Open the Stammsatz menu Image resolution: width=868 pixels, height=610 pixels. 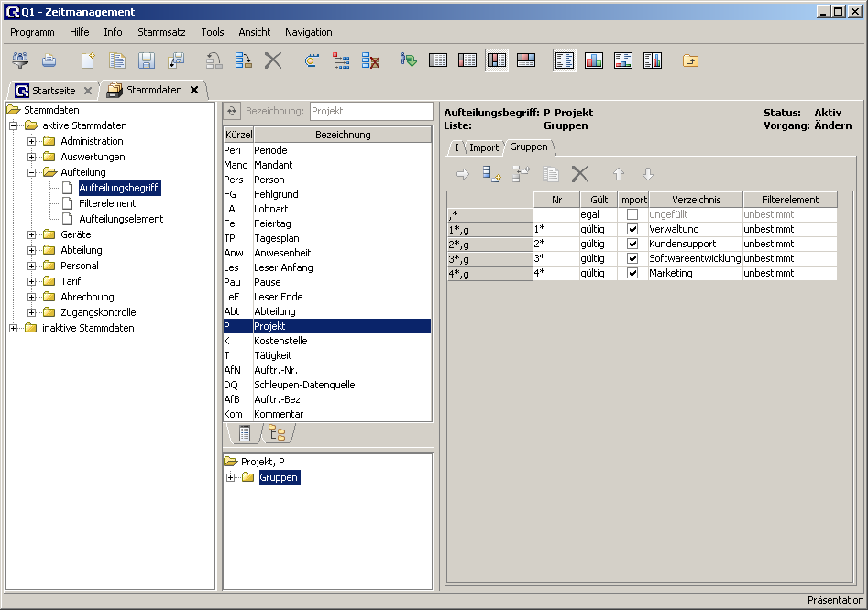pyautogui.click(x=161, y=32)
